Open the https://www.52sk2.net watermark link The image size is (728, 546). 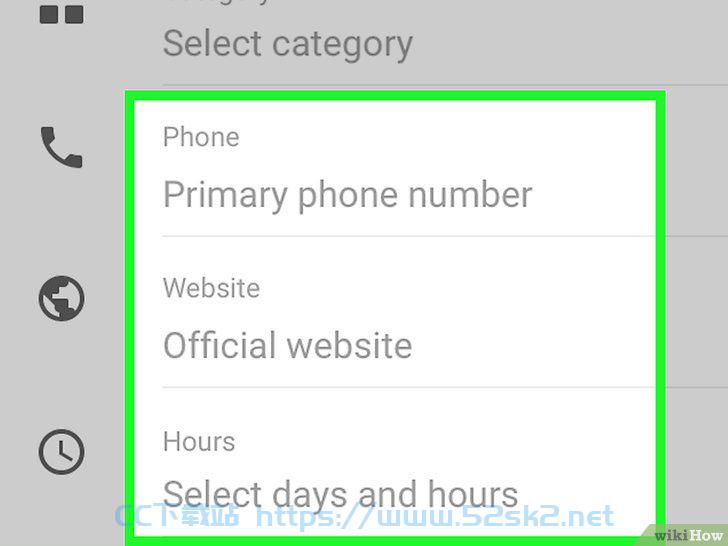(x=435, y=517)
